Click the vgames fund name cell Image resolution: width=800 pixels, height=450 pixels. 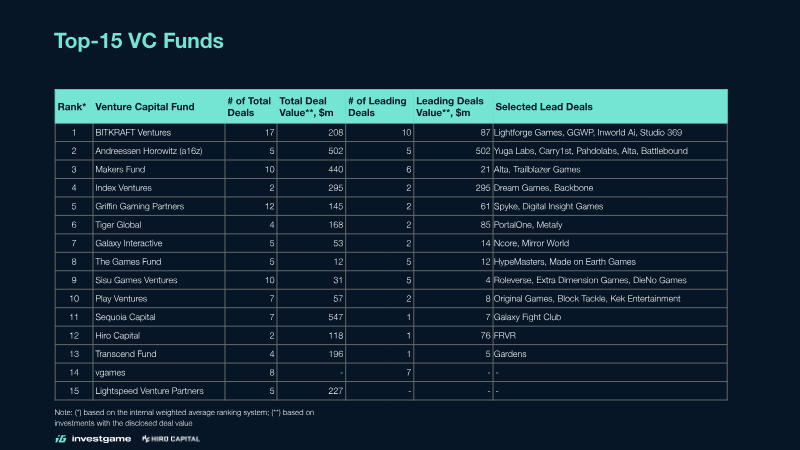159,372
